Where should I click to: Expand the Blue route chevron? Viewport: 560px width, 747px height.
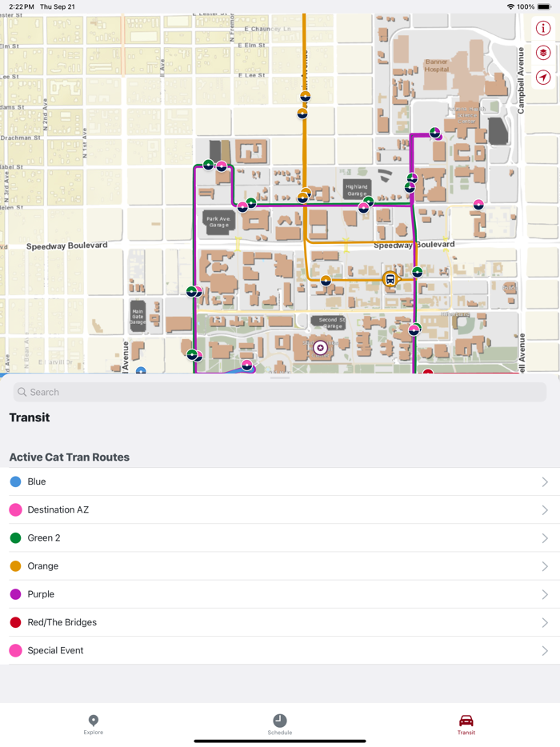[545, 482]
